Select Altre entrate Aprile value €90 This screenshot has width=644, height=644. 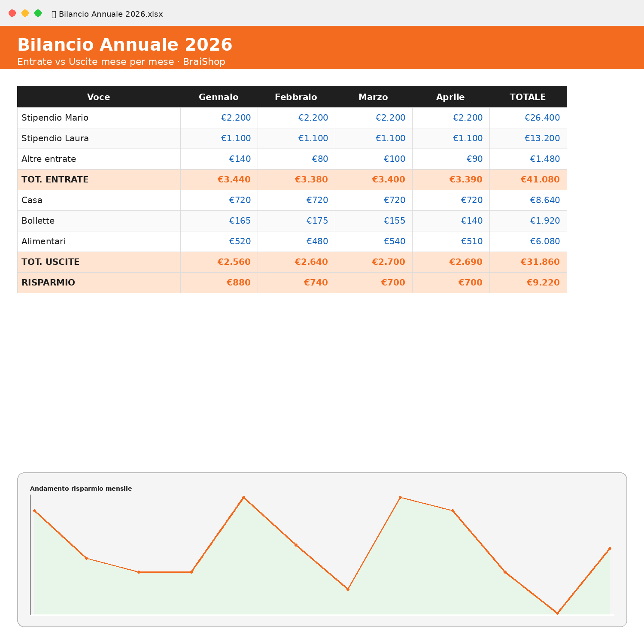[x=451, y=159]
